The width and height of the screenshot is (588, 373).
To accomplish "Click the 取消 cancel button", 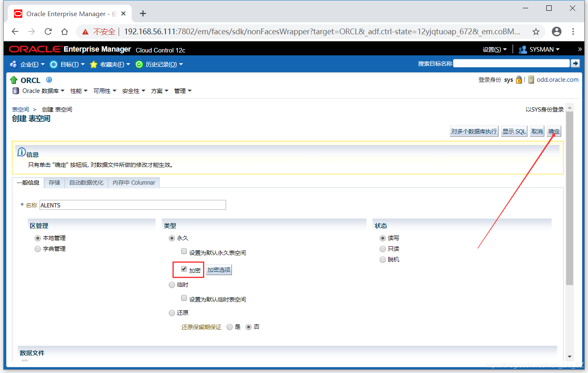I will click(537, 131).
